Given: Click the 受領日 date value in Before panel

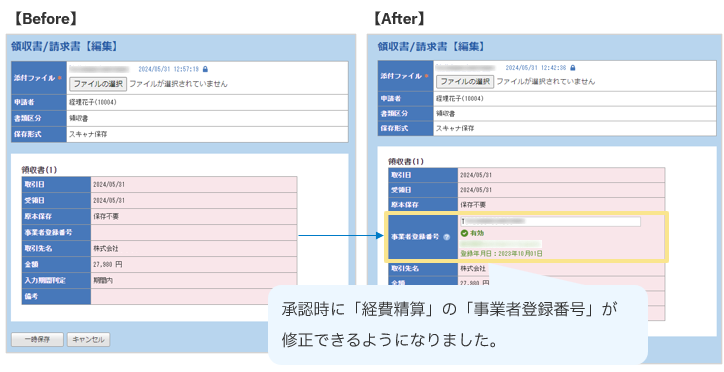Looking at the screenshot, I should point(109,201).
